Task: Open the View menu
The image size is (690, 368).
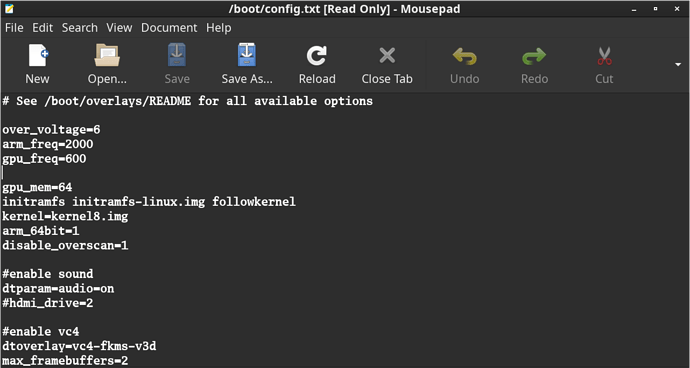Action: (x=119, y=28)
